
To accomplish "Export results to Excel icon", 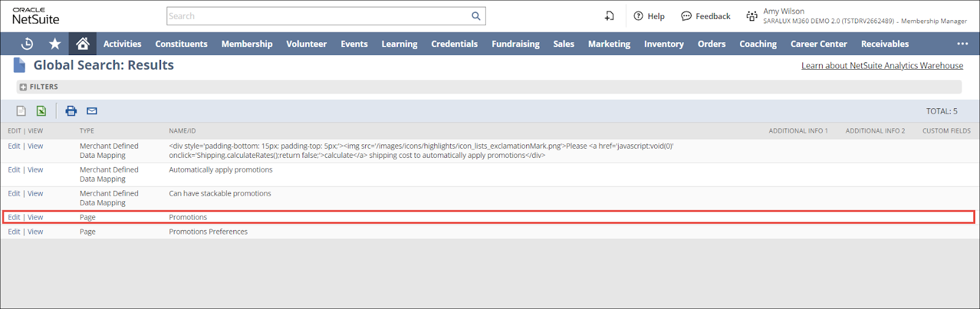I will pos(41,111).
